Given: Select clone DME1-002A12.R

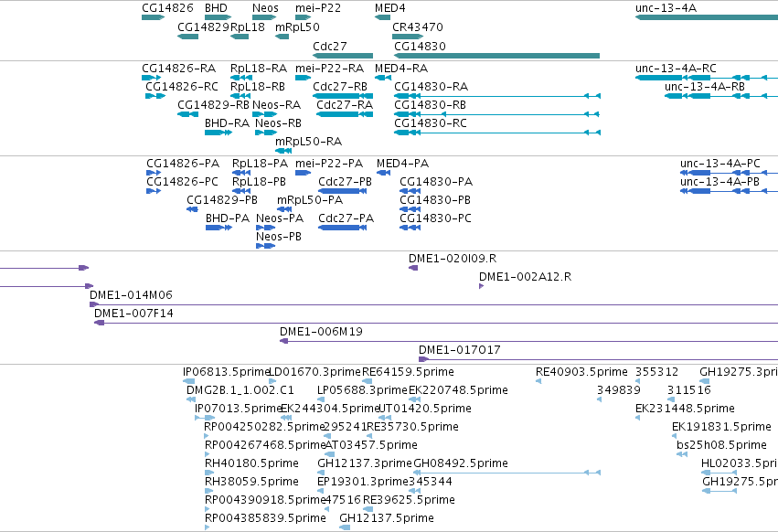Looking at the screenshot, I should [481, 286].
